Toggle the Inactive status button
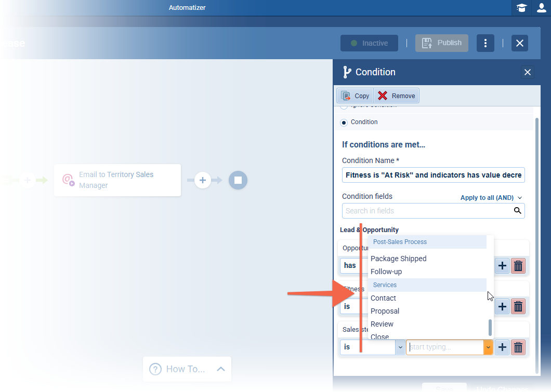 point(369,43)
